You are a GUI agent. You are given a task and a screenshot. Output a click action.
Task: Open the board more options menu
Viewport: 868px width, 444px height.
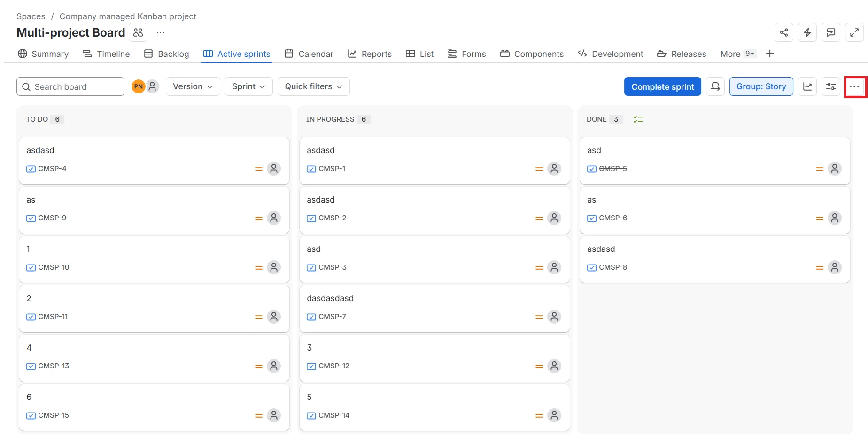click(854, 86)
